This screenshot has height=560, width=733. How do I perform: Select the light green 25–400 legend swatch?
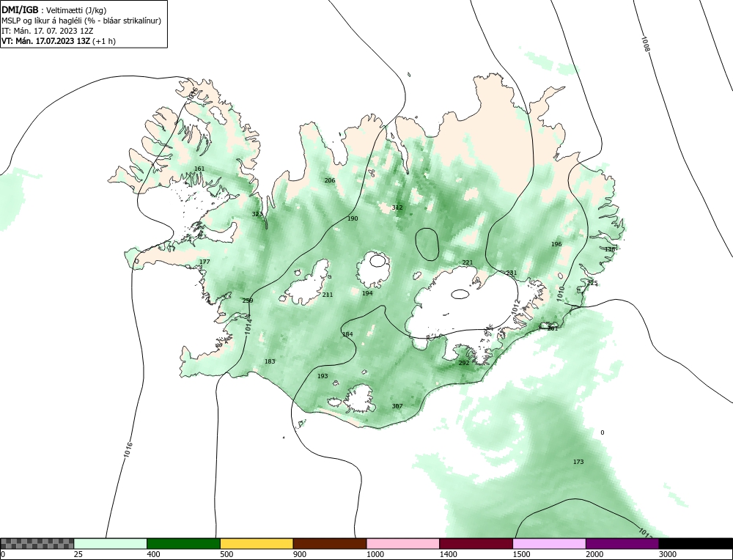click(x=111, y=543)
